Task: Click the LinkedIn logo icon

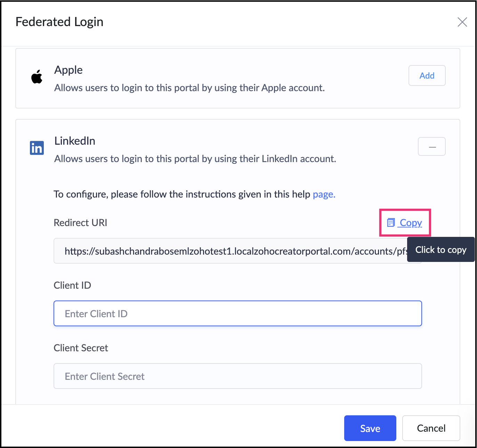Action: (37, 148)
